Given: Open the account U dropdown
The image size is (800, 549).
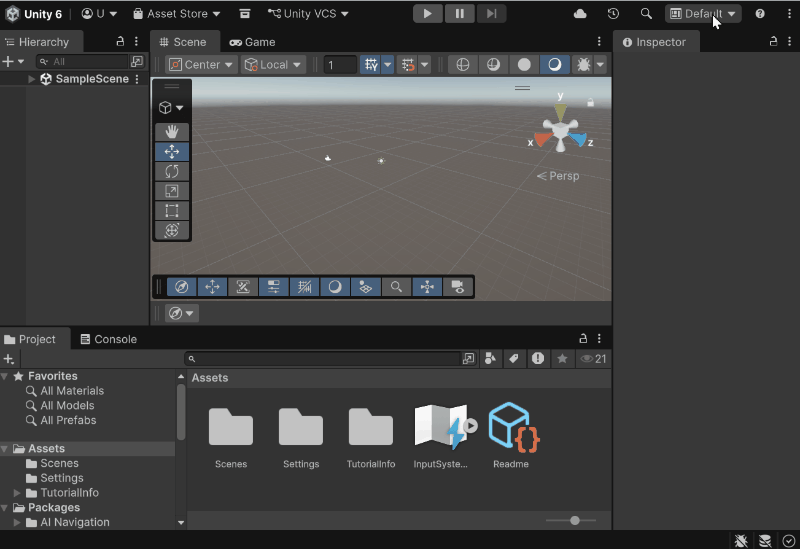Looking at the screenshot, I should 99,14.
